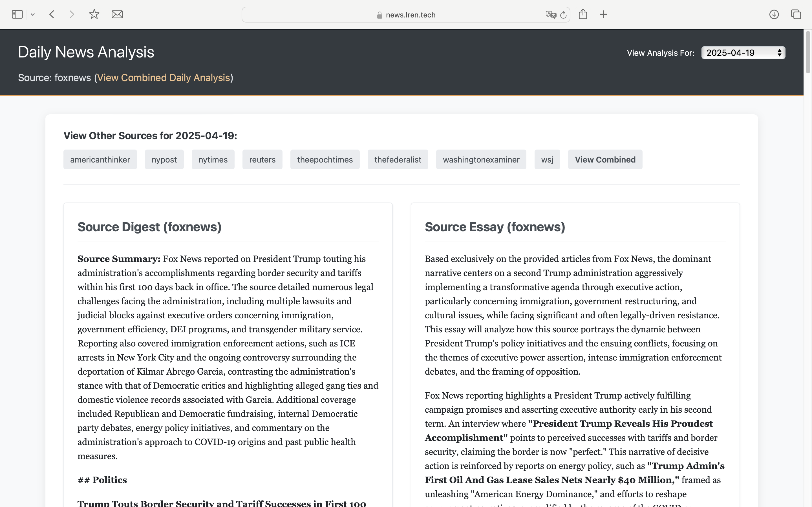The width and height of the screenshot is (812, 507).
Task: Switch to the nytimes source
Action: [213, 160]
